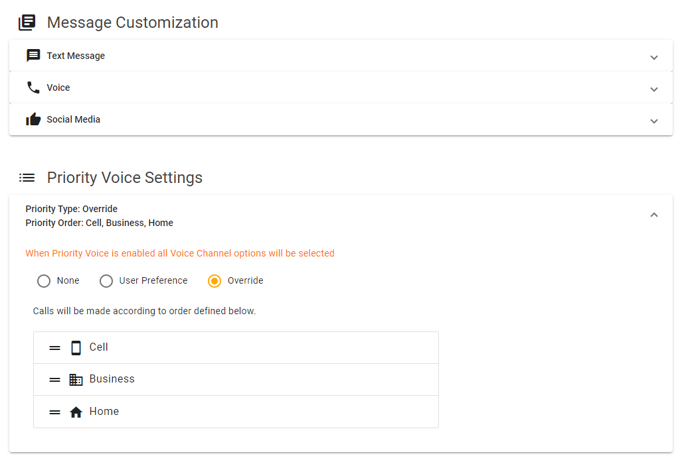
Task: Click the Social Media panel label
Action: [73, 119]
